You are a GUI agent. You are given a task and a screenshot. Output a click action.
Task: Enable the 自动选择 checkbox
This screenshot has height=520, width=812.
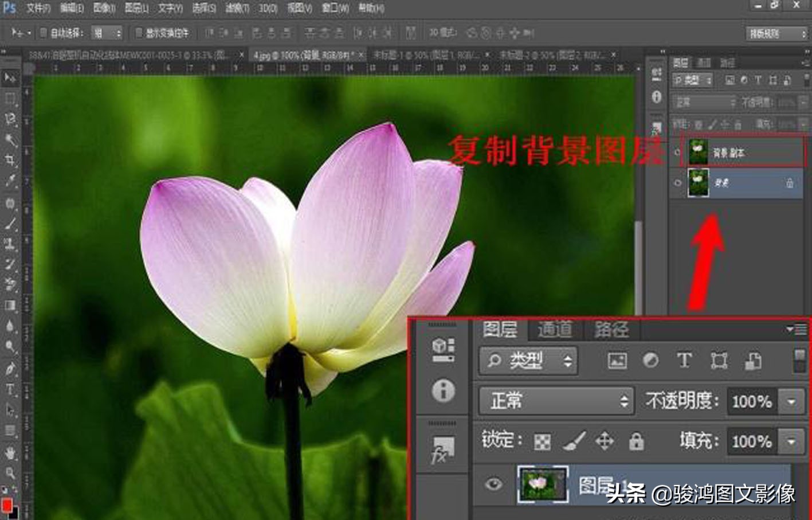coord(43,33)
